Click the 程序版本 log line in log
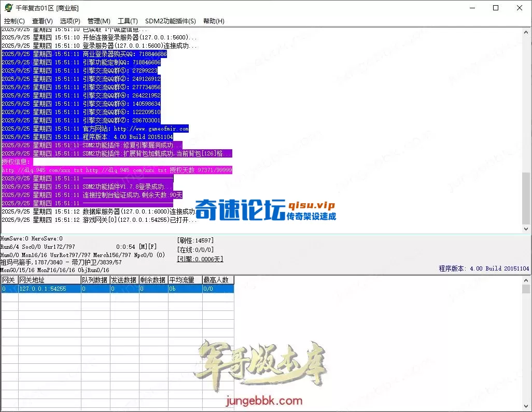Screen dimensions: 532x412 point(87,137)
